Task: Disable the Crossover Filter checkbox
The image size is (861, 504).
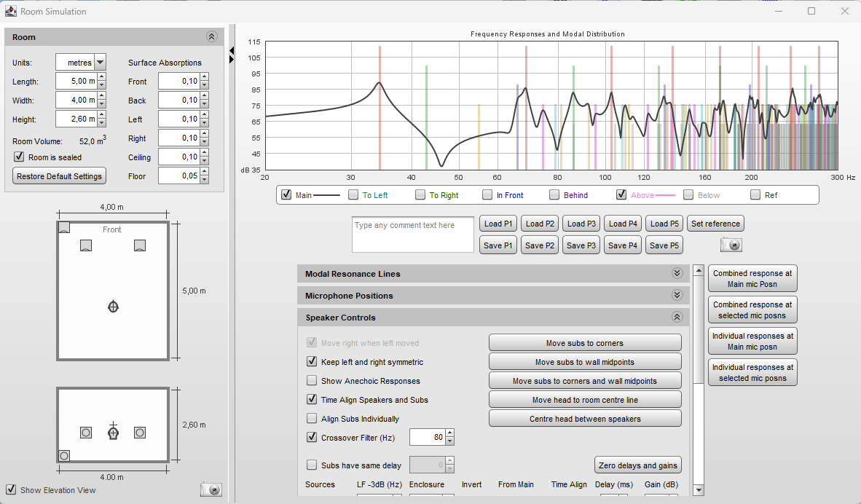Action: 312,438
